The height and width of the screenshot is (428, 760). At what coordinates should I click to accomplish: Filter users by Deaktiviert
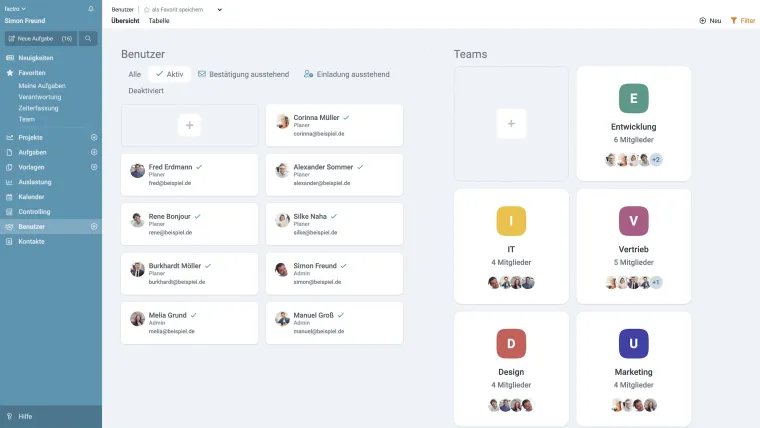click(146, 91)
